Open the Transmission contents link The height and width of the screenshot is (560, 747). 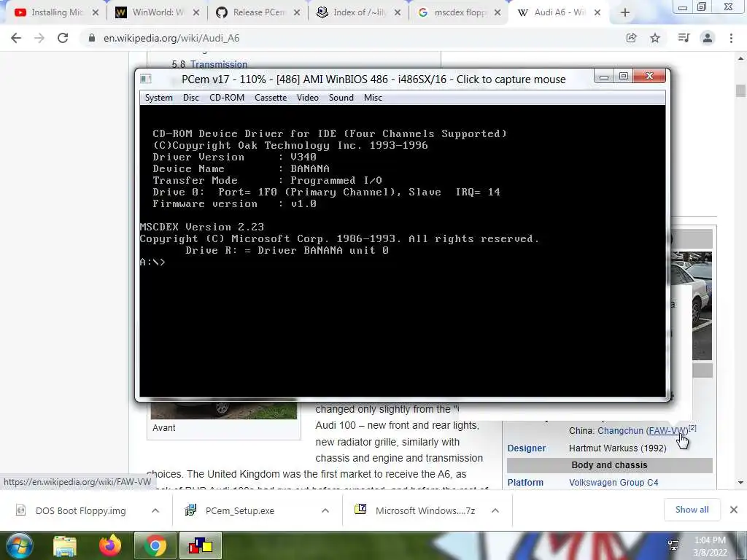pos(219,64)
